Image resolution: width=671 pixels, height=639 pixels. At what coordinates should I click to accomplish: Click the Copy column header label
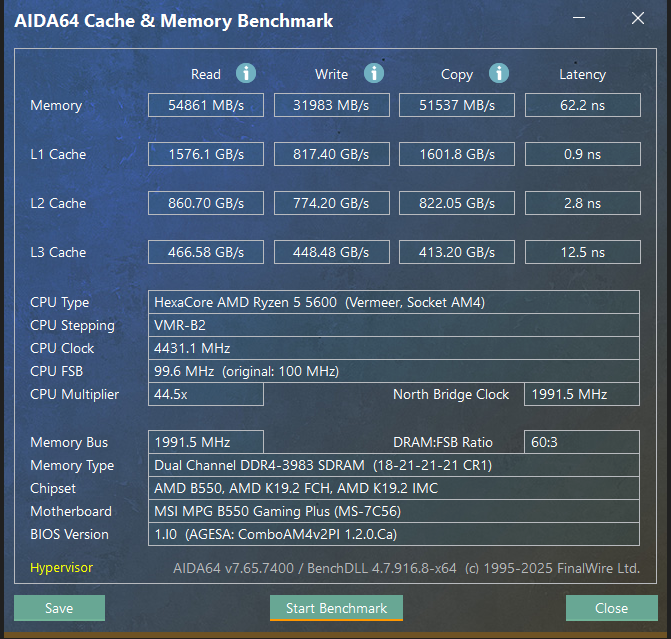point(457,75)
